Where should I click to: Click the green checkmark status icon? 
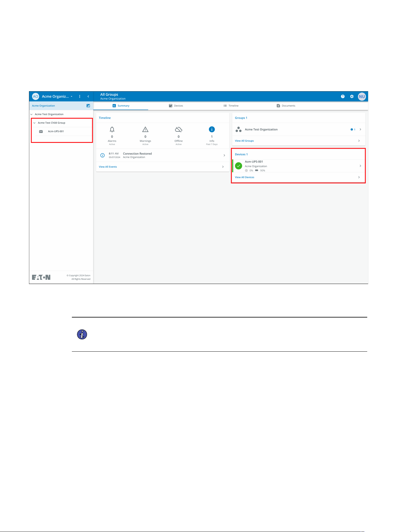[x=239, y=166]
